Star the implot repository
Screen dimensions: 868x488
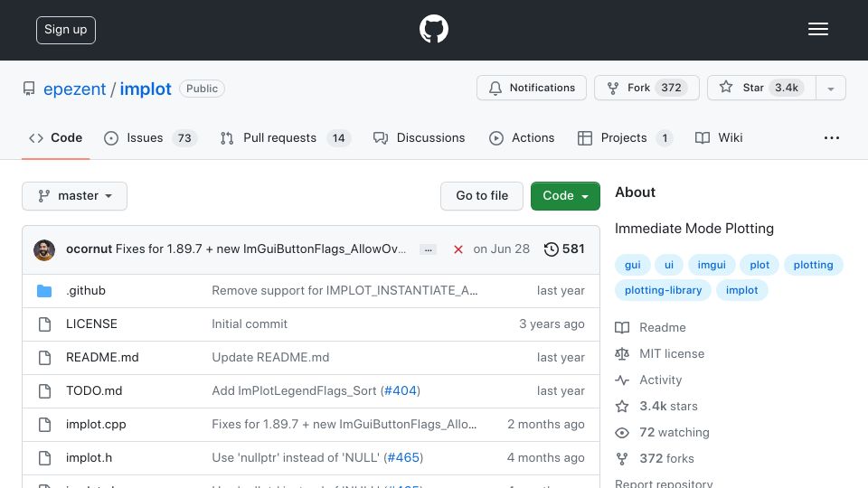pyautogui.click(x=761, y=88)
